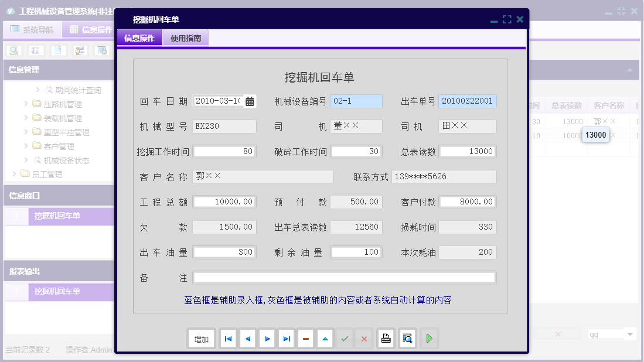Image resolution: width=644 pixels, height=362 pixels.
Task: Jump to the first record
Action: [x=227, y=338]
